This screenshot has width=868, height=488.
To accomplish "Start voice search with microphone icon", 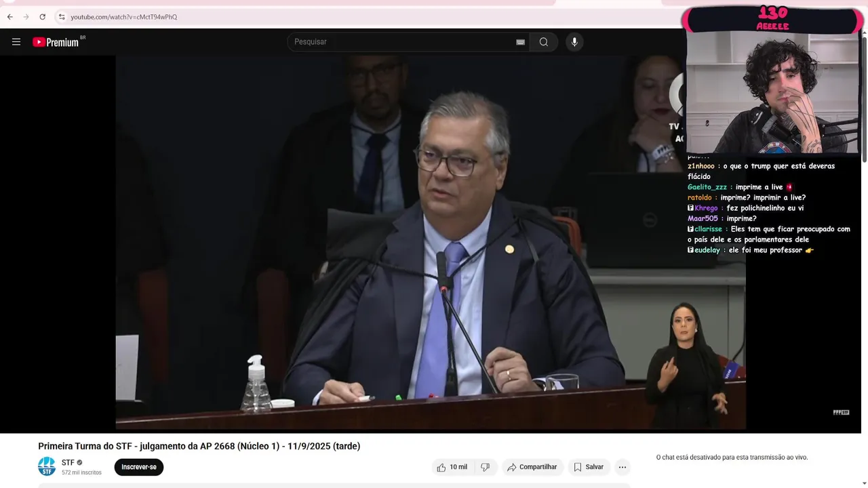I will coord(574,42).
